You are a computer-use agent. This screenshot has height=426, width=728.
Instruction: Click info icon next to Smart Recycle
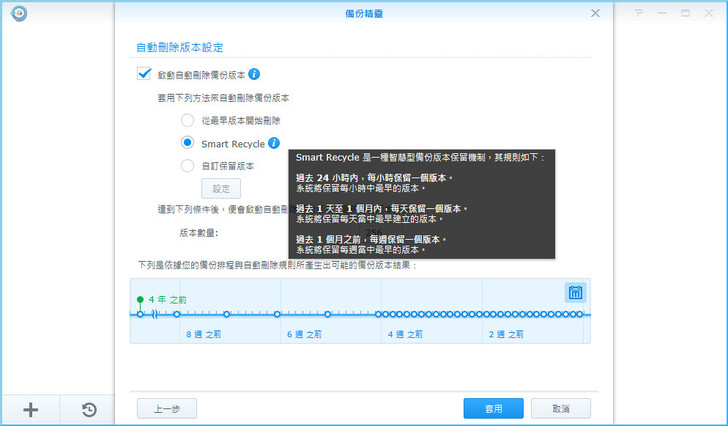274,144
